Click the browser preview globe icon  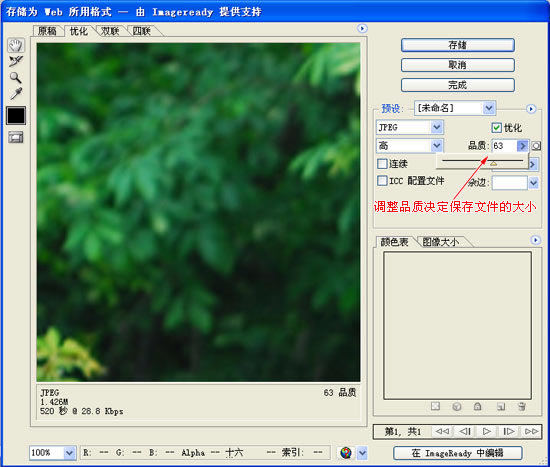click(346, 453)
